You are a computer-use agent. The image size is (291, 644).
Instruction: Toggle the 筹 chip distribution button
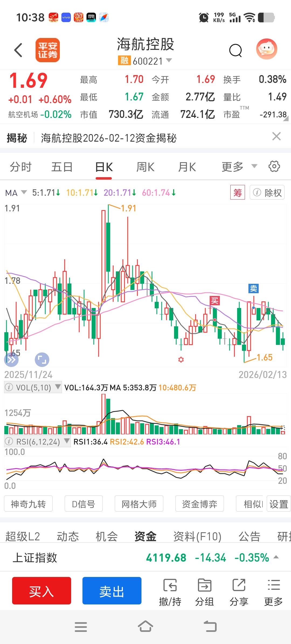click(238, 192)
